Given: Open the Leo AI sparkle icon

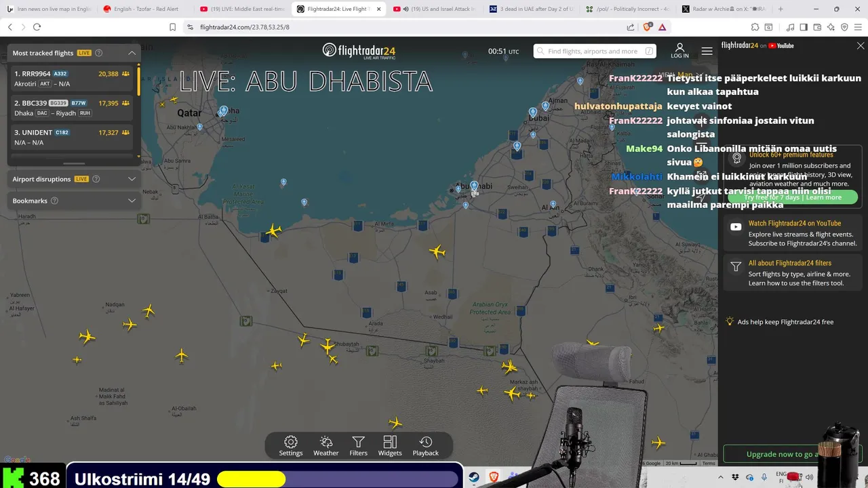Looking at the screenshot, I should pos(831,27).
